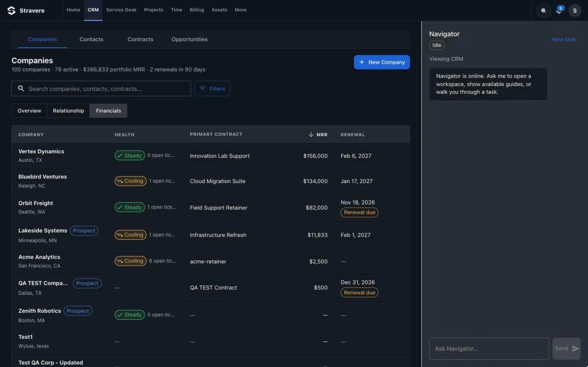588x367 pixels.
Task: Sort by the Health column header
Action: tap(124, 134)
